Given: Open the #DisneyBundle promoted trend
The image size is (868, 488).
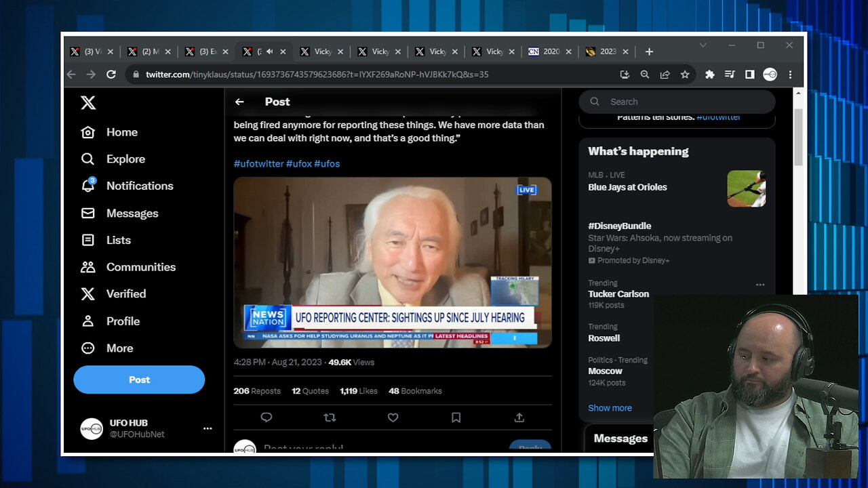Looking at the screenshot, I should click(619, 226).
